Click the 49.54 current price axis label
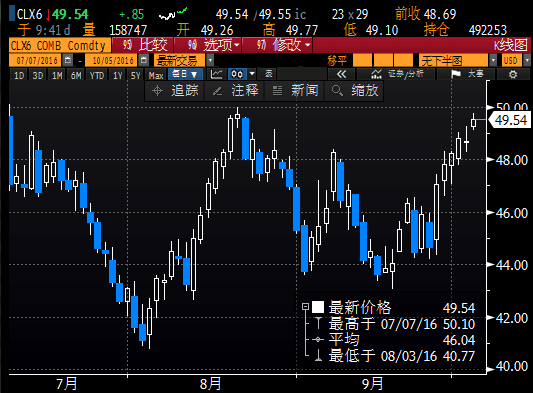The height and width of the screenshot is (393, 533). tap(510, 120)
